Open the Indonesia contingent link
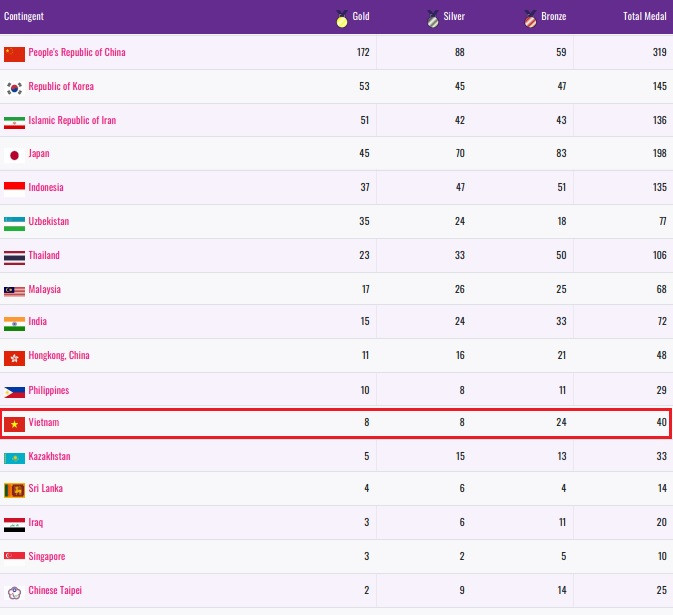The height and width of the screenshot is (615, 673). (46, 187)
